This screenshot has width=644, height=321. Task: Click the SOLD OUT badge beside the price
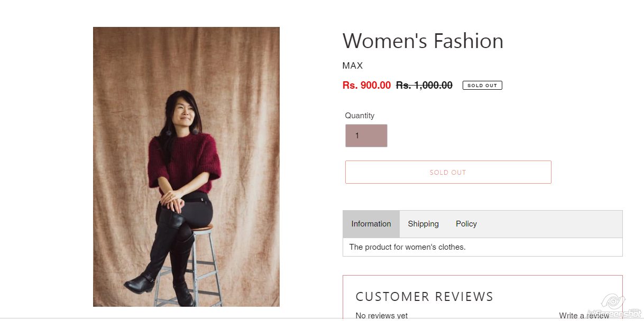click(482, 86)
